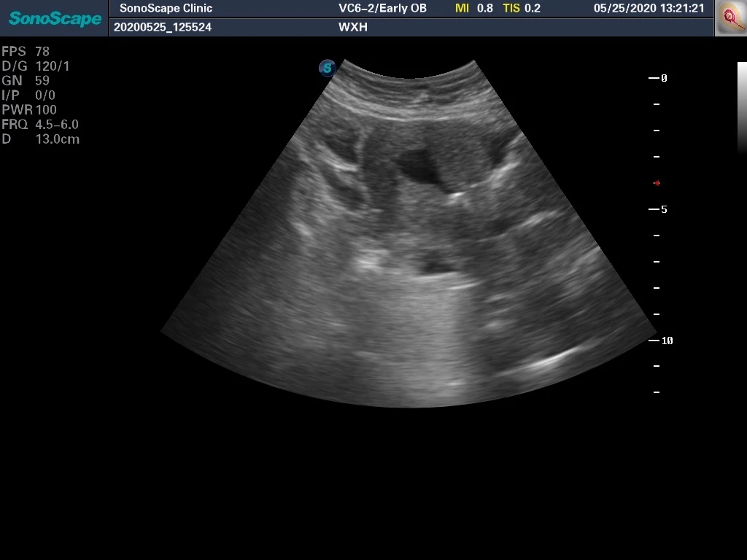Screen dimensions: 747x560
Task: Click the D/G 120/1 dynamic range value
Action: (x=36, y=66)
